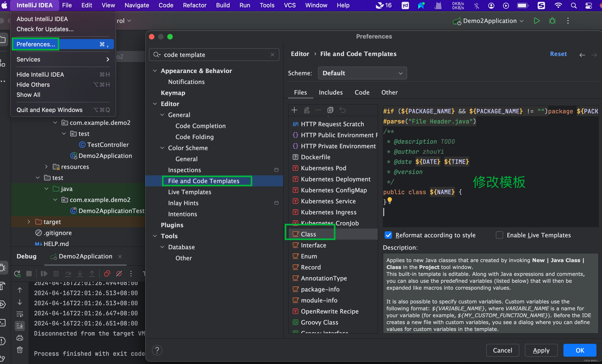Expand the resources folder

46,167
